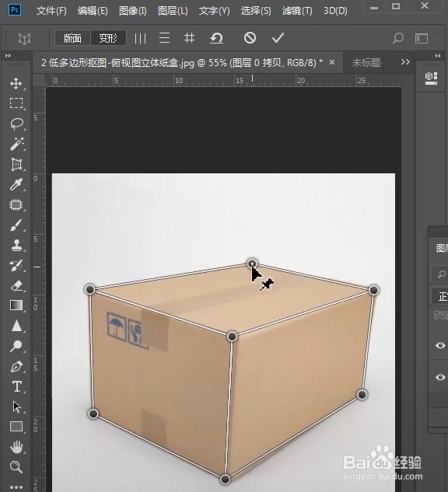Viewport: 448px width, 492px height.
Task: Select the Eyedropper tool
Action: pyautogui.click(x=16, y=184)
